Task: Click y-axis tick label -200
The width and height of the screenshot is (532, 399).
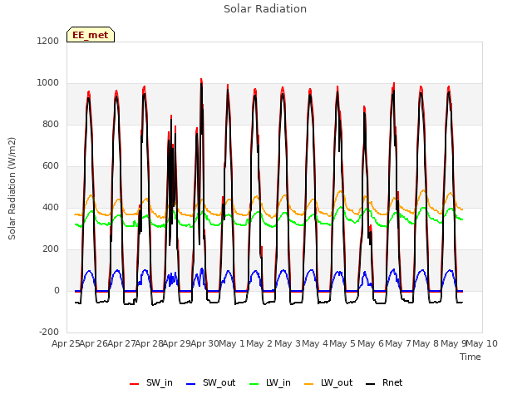Action: (49, 332)
